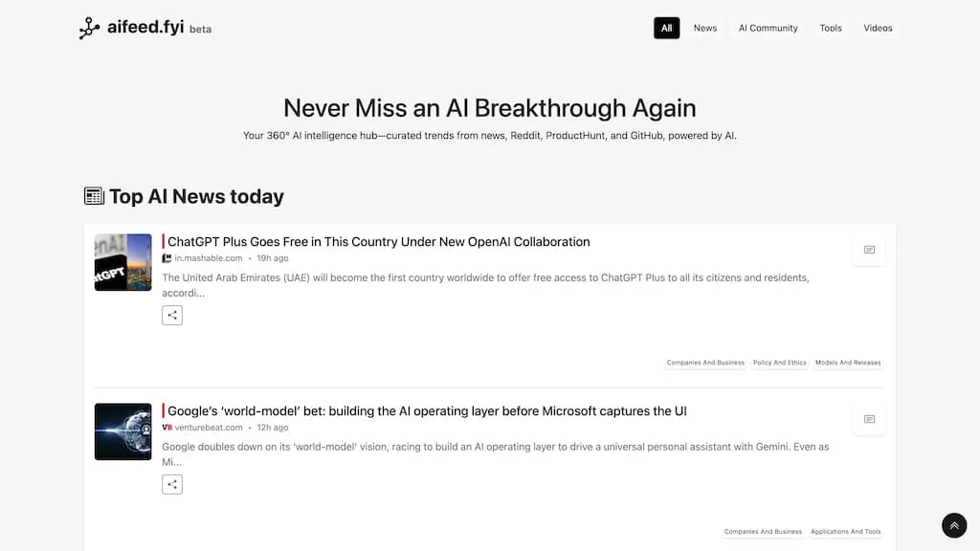The width and height of the screenshot is (980, 551).
Task: Open the ChatGPT Plus Goes Free article headline
Action: click(x=379, y=242)
